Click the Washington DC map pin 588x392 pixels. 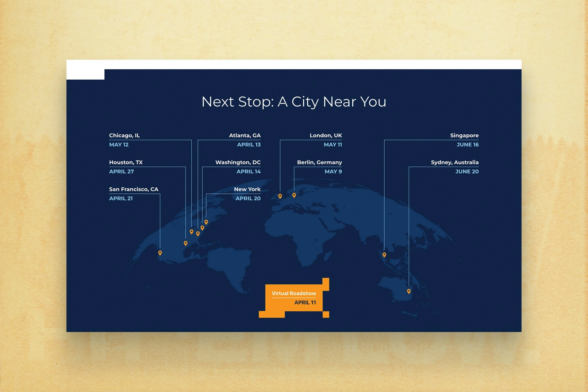coord(202,228)
